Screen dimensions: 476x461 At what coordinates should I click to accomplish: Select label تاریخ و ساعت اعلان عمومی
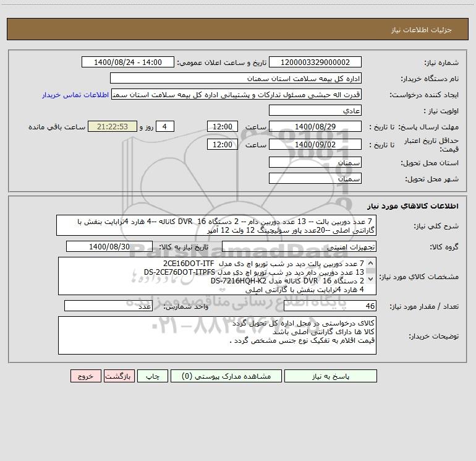click(x=221, y=62)
